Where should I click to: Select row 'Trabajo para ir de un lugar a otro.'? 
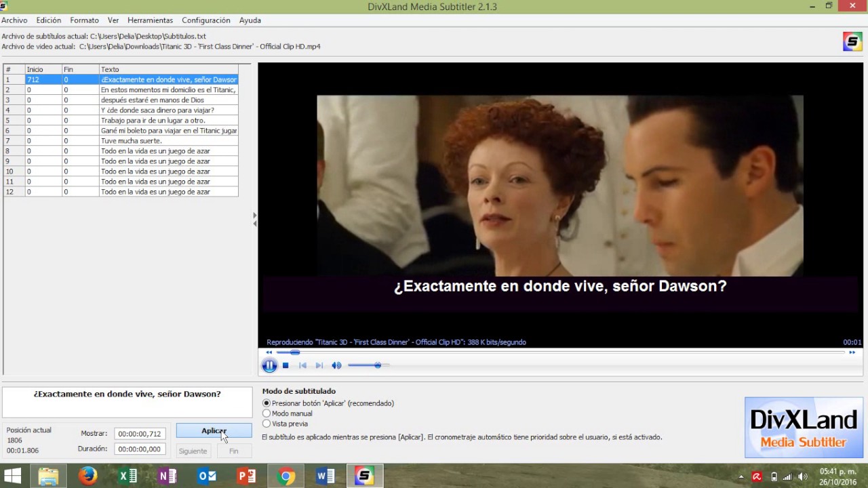tap(121, 120)
